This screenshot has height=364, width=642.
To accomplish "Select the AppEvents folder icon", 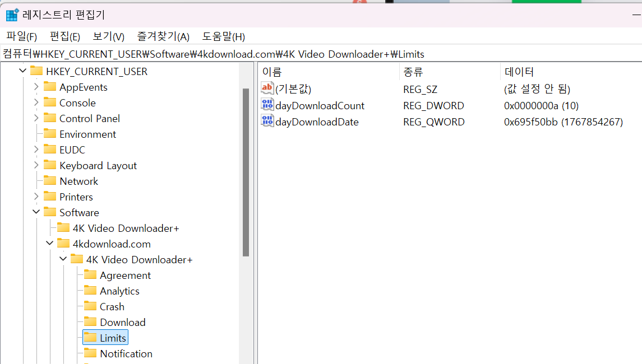I will pyautogui.click(x=50, y=86).
